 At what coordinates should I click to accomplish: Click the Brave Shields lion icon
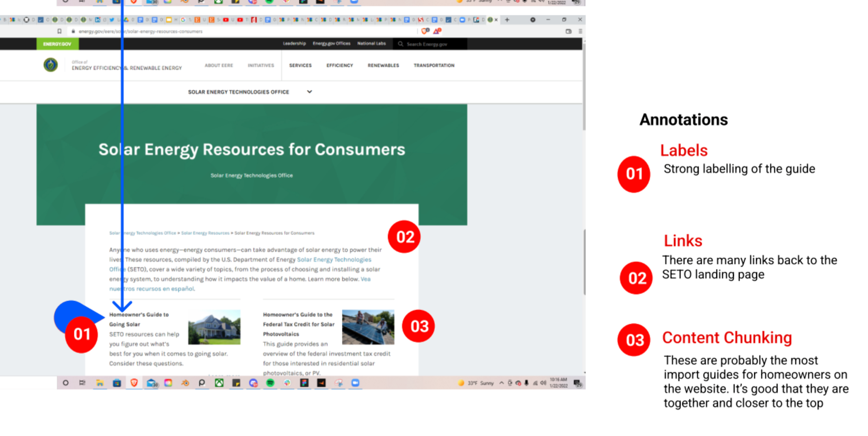click(425, 31)
